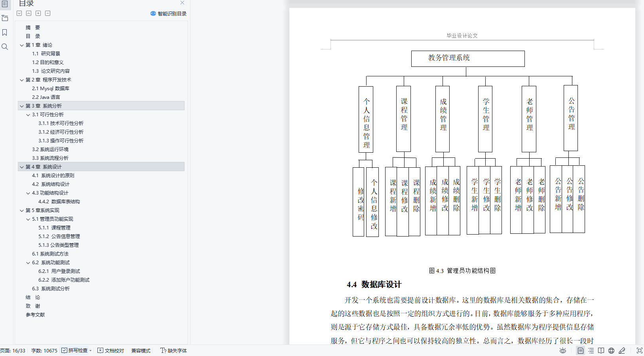644x356 pixels.
Task: Select 3.1.2 经济可行性分析
Action: (61, 132)
